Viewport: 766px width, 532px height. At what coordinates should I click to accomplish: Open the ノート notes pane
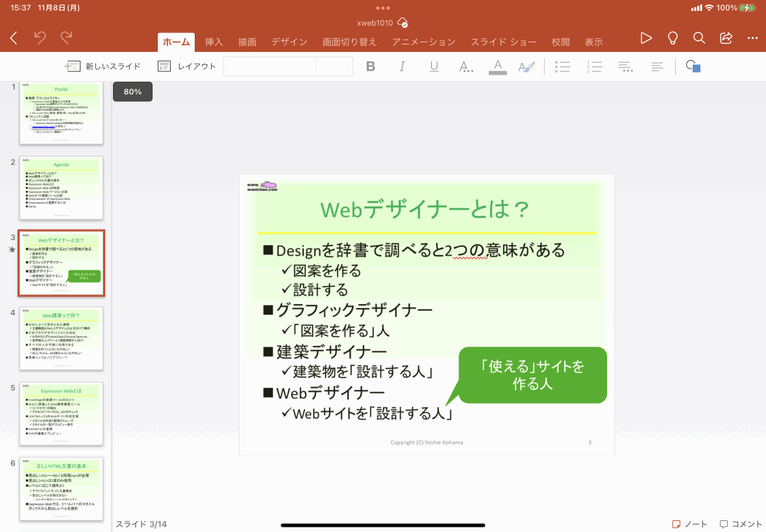click(689, 524)
